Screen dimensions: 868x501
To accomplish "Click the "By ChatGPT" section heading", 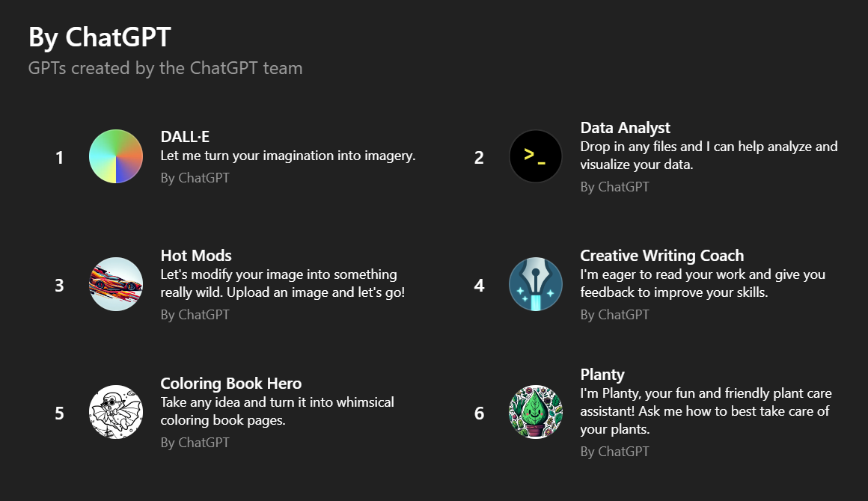I will [100, 37].
